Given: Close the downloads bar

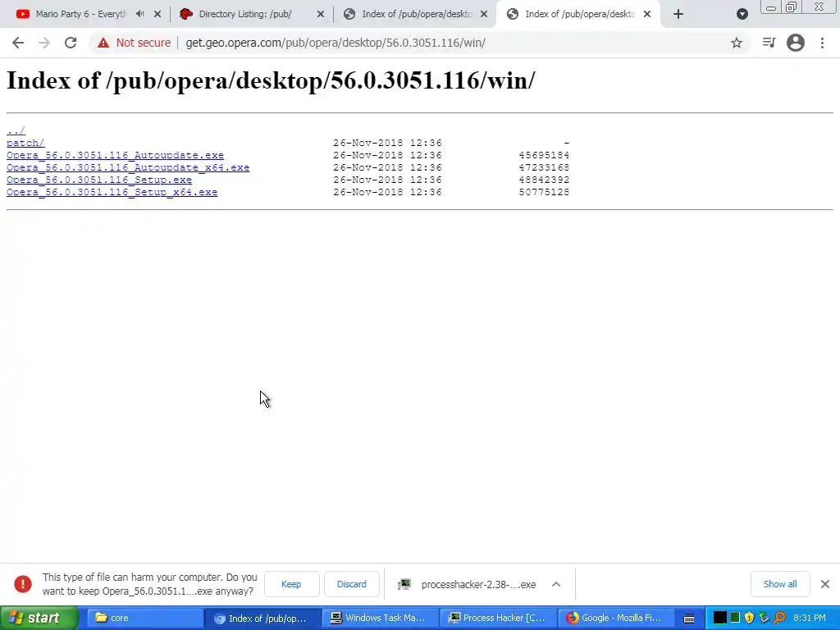Looking at the screenshot, I should pyautogui.click(x=825, y=584).
